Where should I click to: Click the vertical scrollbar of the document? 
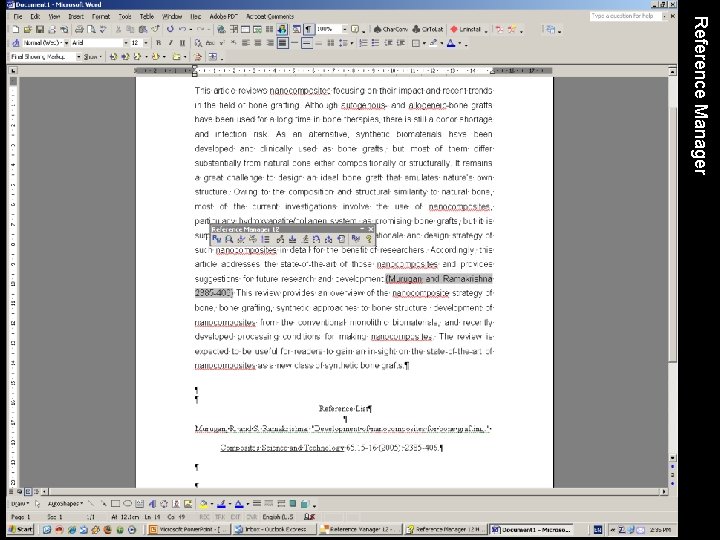coord(672,264)
